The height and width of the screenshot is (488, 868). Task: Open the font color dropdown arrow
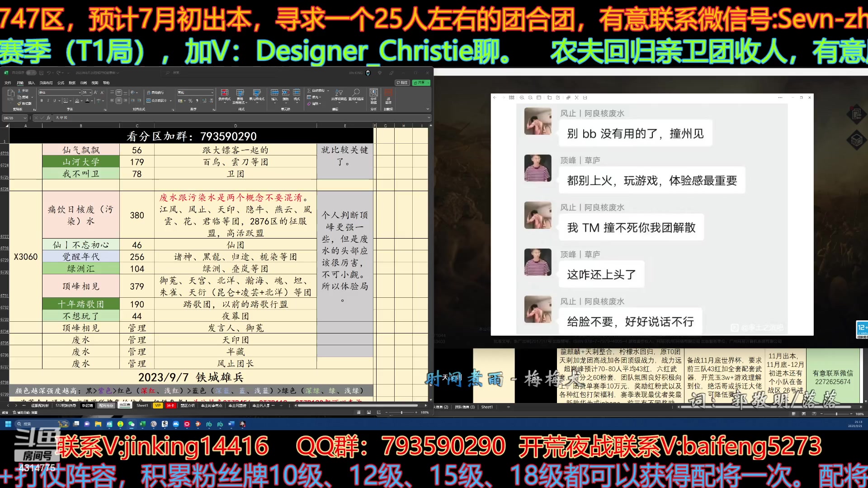[x=92, y=101]
